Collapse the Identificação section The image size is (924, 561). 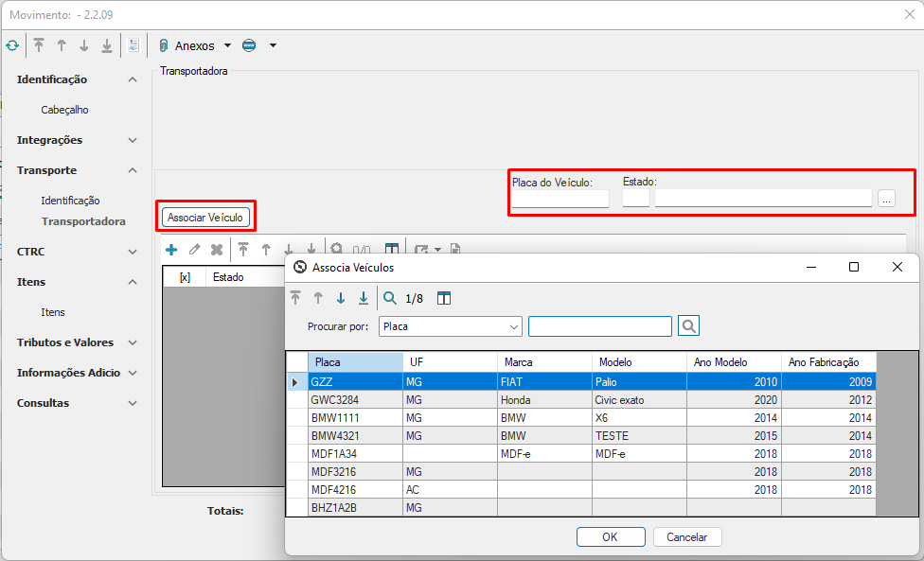(133, 79)
